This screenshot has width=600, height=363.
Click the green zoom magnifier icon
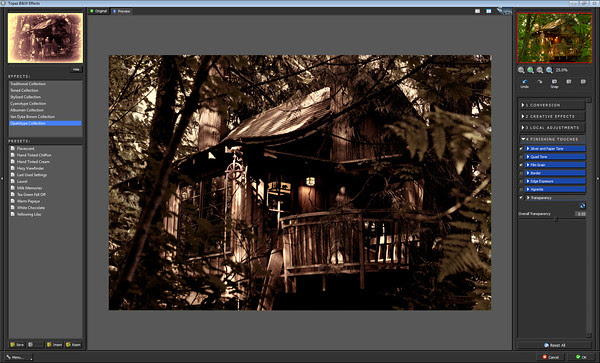pyautogui.click(x=530, y=70)
